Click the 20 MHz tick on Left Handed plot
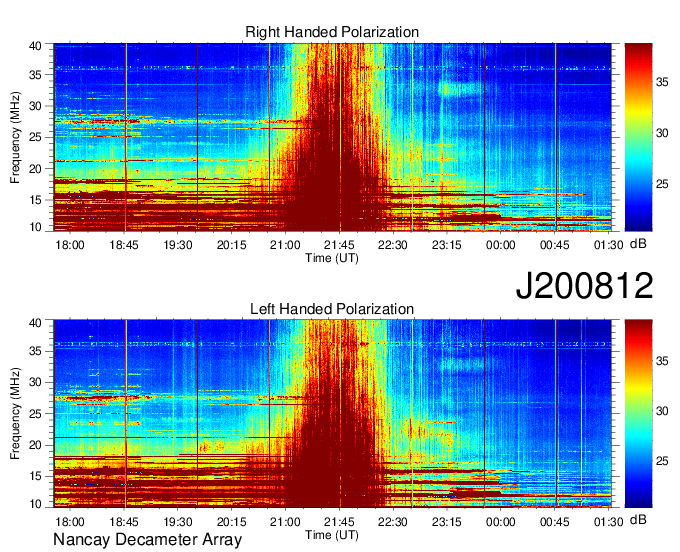 coord(35,445)
